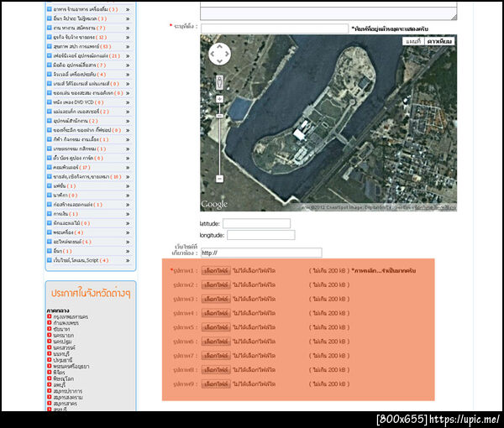Viewport: 504px width, 428px height.
Task: Open สมุทรสงคราม province link
Action: click(68, 397)
